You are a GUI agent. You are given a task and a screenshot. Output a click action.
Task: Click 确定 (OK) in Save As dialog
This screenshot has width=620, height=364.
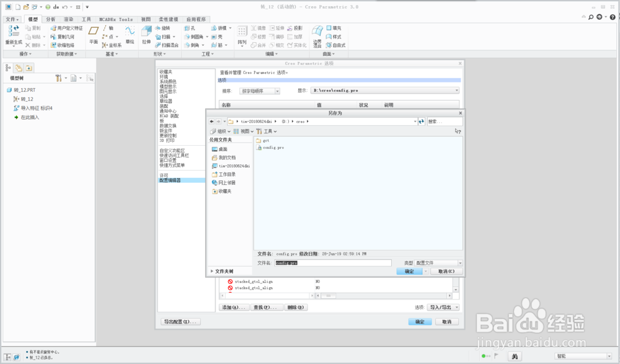(409, 272)
